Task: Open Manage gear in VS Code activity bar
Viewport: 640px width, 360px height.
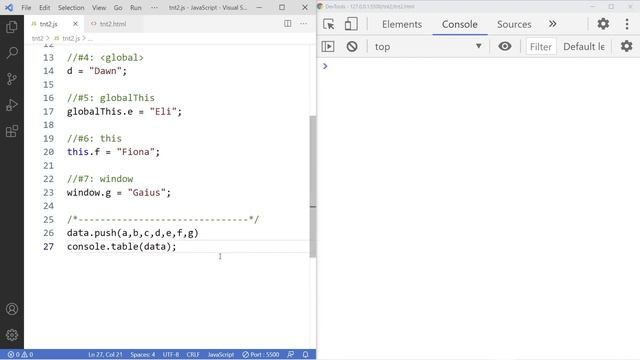Action: click(12, 335)
